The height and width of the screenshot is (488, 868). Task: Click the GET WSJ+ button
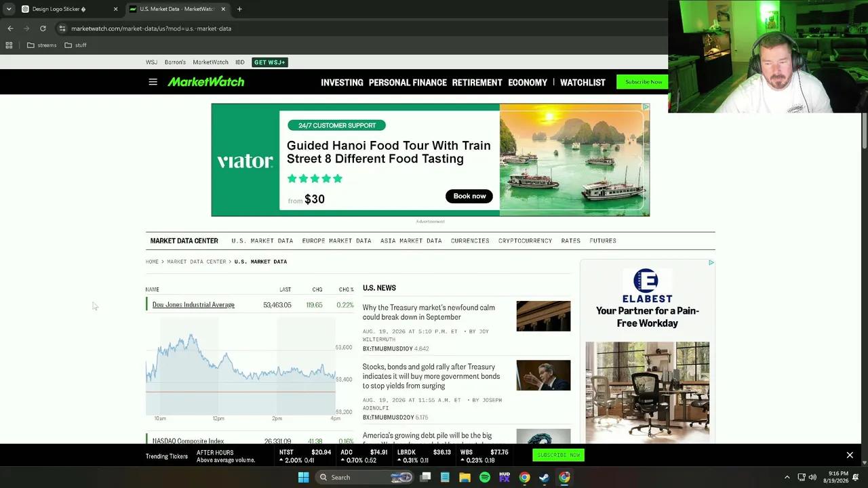270,62
